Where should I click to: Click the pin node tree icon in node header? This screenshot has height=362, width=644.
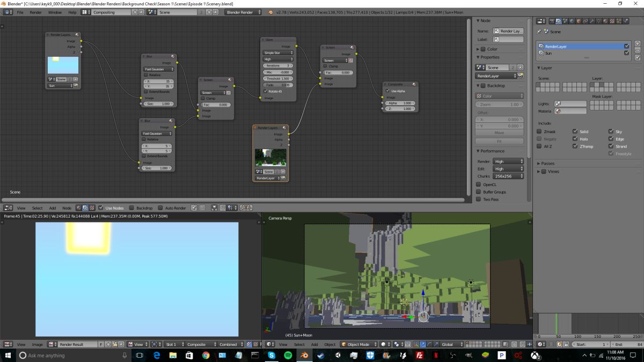tap(194, 208)
